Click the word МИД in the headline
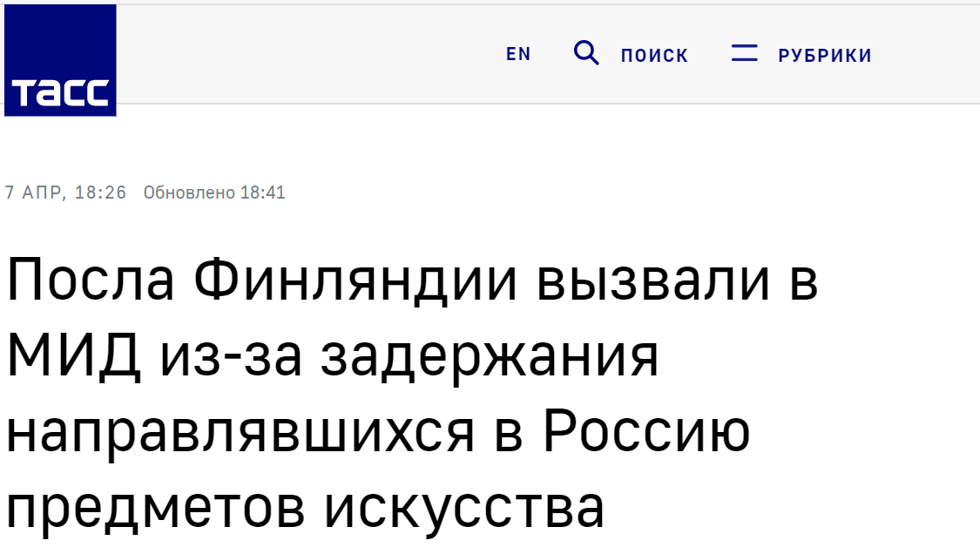The height and width of the screenshot is (554, 980). click(73, 356)
